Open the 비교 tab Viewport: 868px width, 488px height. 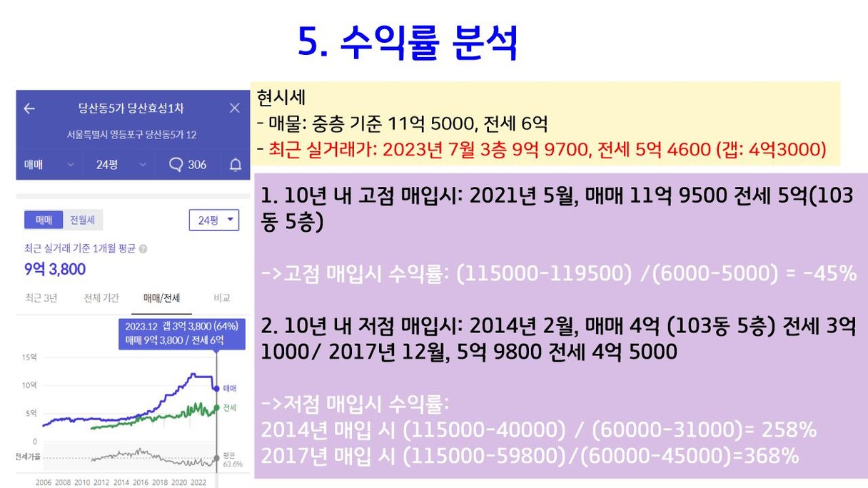[x=222, y=298]
